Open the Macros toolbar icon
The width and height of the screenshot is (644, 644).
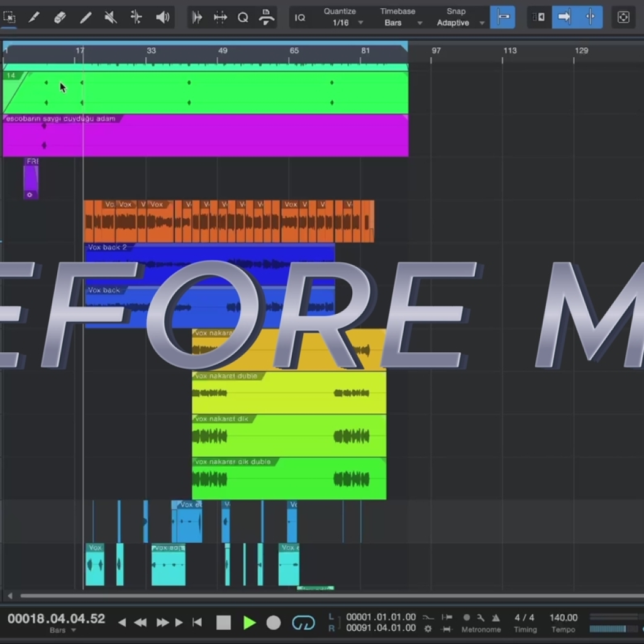pyautogui.click(x=267, y=17)
